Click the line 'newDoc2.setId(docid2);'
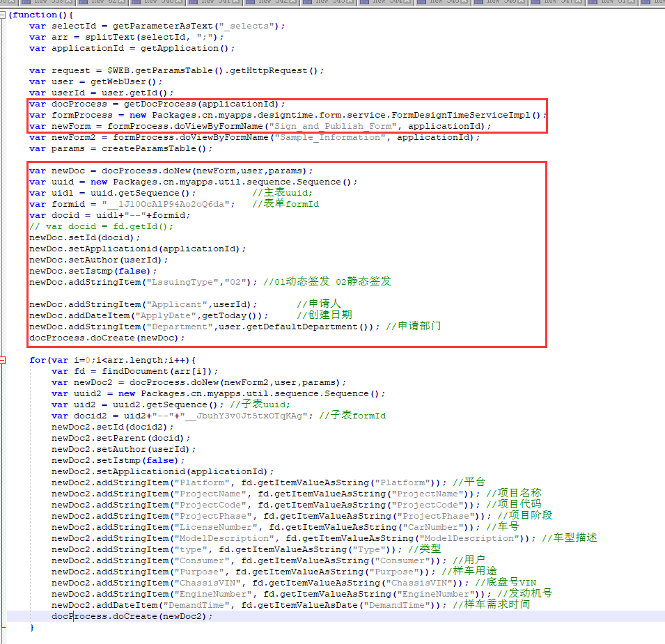The image size is (665, 644). [x=112, y=427]
